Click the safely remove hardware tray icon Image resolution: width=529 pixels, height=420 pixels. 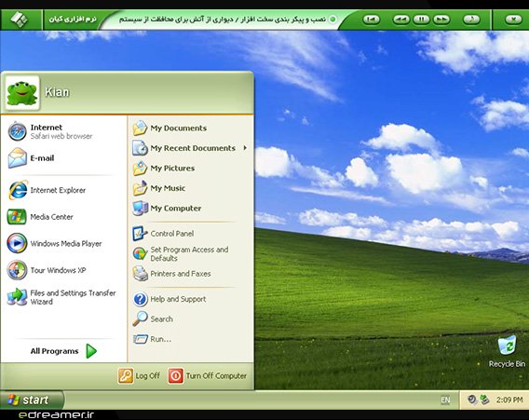[485, 400]
